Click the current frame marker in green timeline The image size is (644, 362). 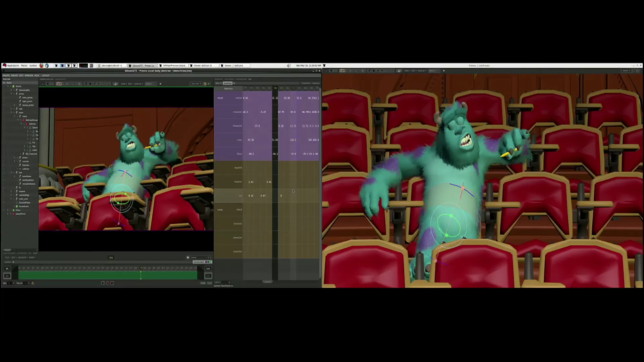tap(141, 274)
